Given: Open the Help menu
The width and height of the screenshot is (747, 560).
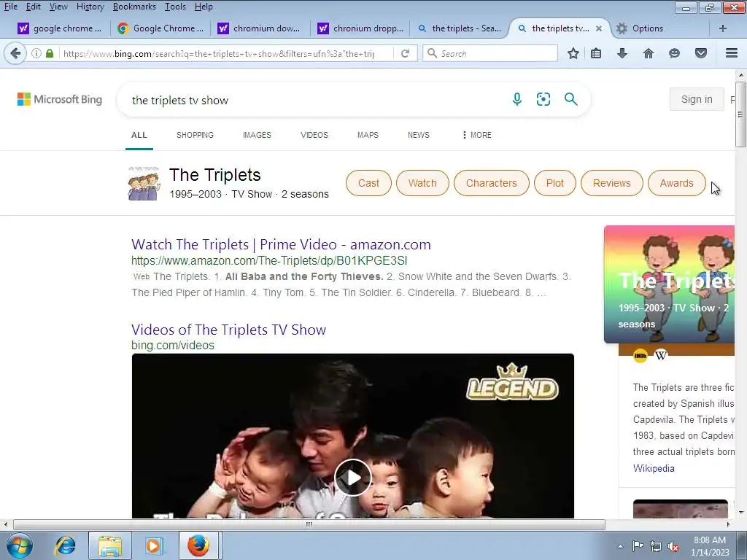Looking at the screenshot, I should point(204,7).
